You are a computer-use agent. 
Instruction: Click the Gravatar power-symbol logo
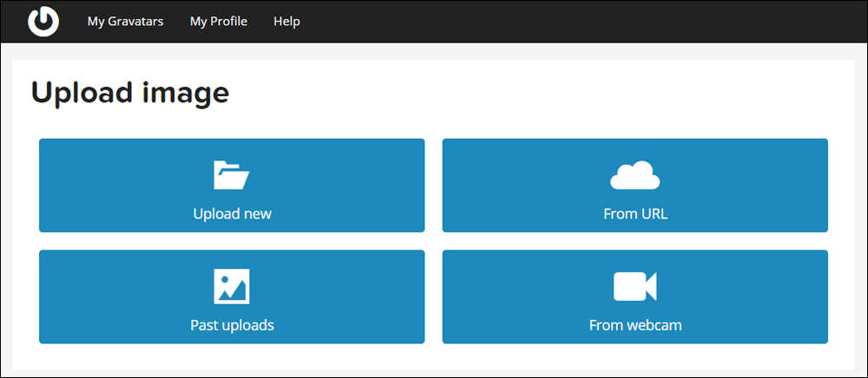click(x=43, y=22)
